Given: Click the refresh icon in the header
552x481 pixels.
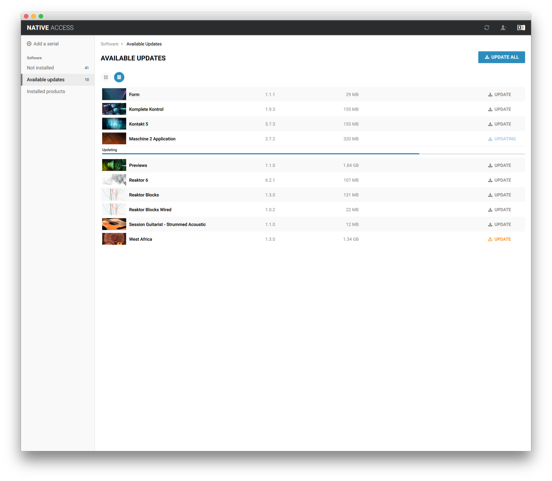Looking at the screenshot, I should tap(487, 27).
